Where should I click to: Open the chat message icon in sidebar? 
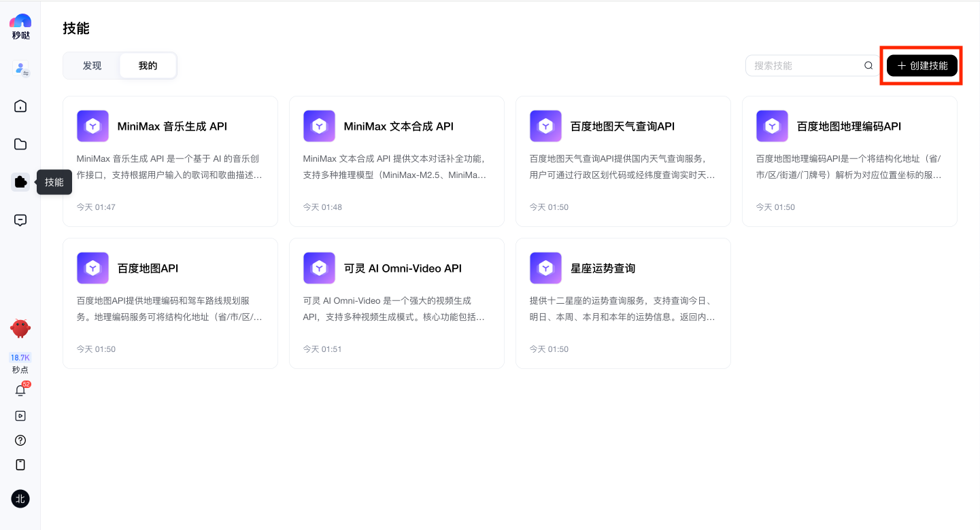tap(20, 220)
